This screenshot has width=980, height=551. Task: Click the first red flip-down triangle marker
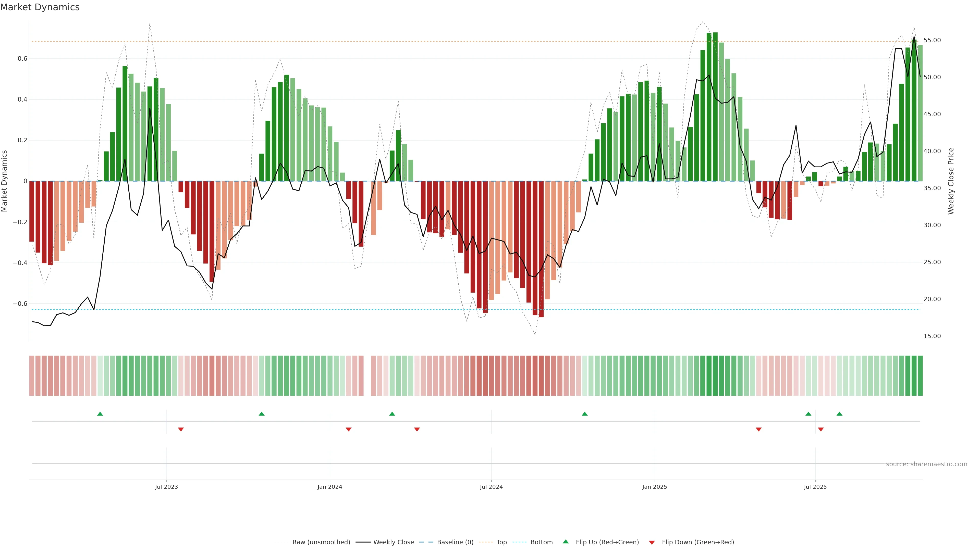point(181,429)
